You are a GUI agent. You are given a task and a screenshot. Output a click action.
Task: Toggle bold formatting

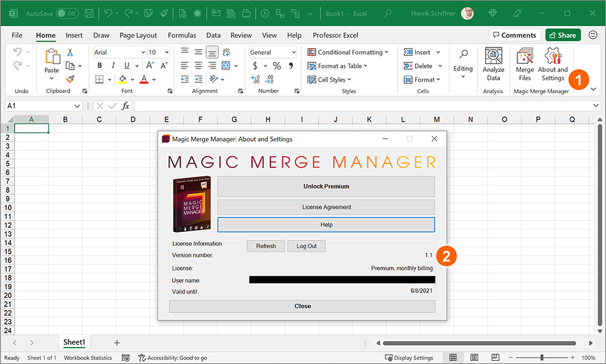click(x=99, y=65)
